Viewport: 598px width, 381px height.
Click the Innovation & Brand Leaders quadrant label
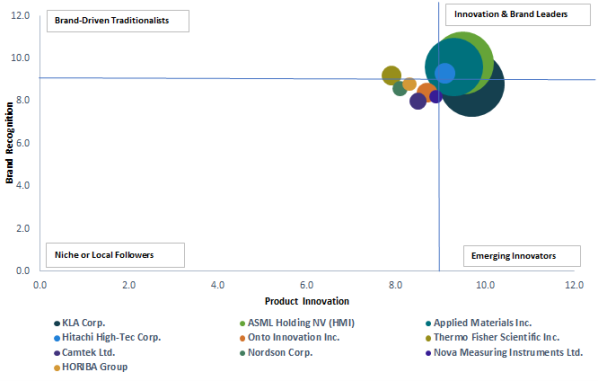(x=518, y=14)
